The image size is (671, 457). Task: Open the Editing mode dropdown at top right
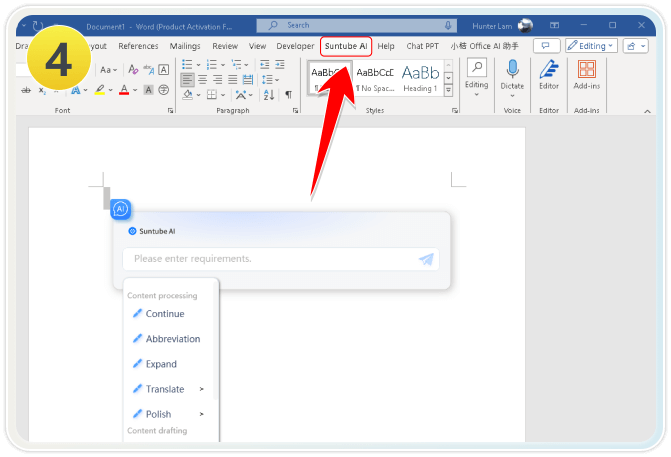[x=591, y=46]
